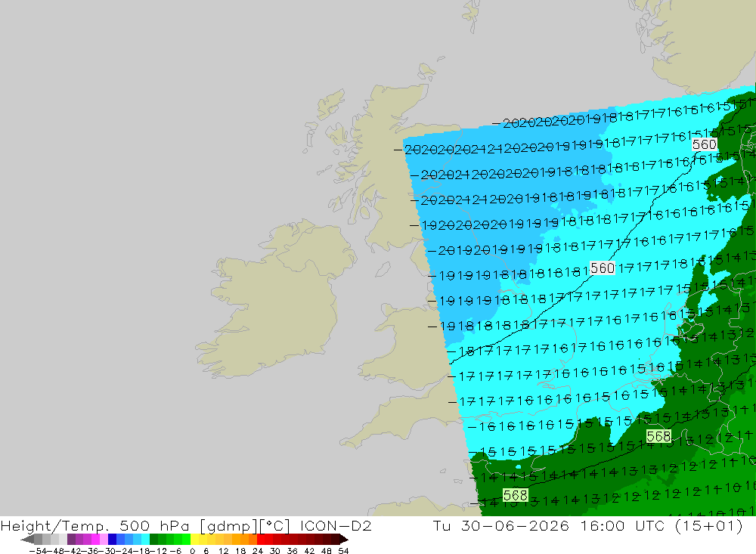This screenshot has width=756, height=554.
Task: Select the cyan legend swatch above -18
Action: pyautogui.click(x=145, y=539)
